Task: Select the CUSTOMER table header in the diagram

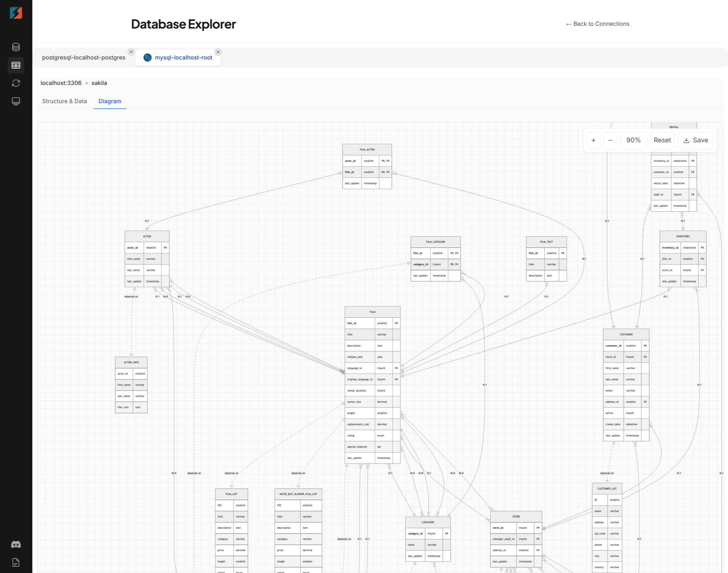Action: tap(626, 334)
